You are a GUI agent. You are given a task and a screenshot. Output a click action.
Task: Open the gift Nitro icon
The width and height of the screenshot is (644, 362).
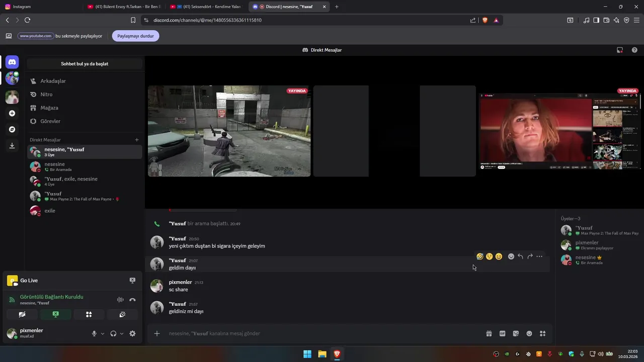point(489,333)
